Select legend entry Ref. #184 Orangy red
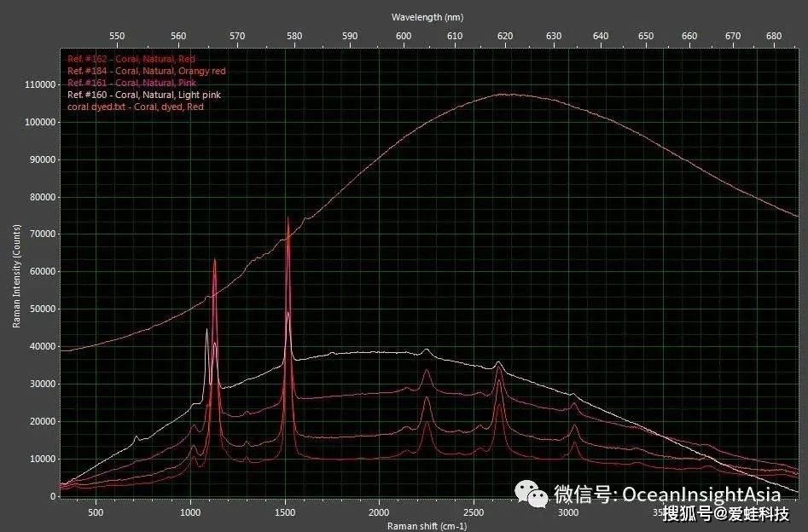 (146, 72)
